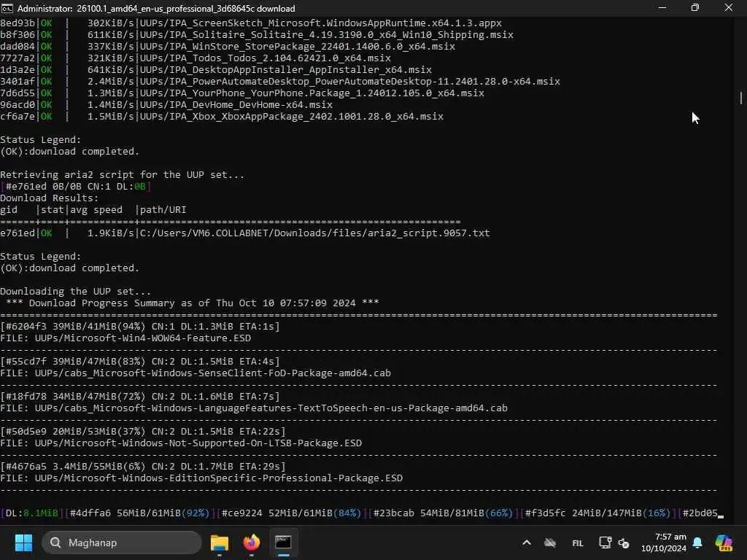Image resolution: width=747 pixels, height=560 pixels.
Task: Open the notifications bell icon
Action: pos(697,542)
